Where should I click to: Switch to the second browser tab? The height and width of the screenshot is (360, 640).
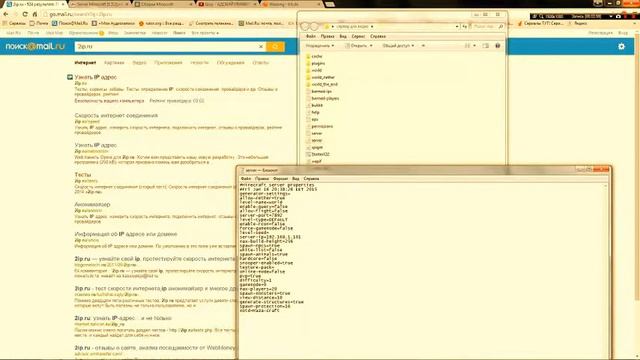[100, 4]
